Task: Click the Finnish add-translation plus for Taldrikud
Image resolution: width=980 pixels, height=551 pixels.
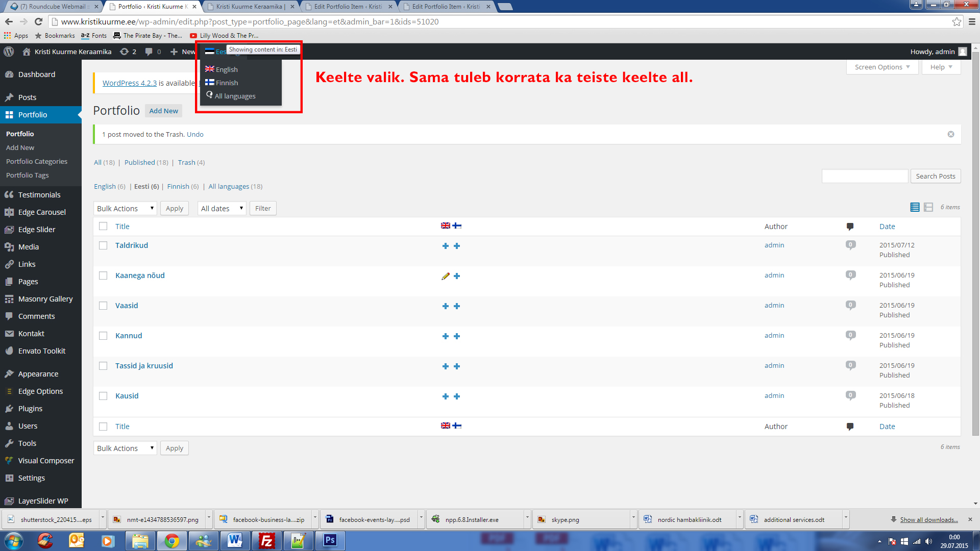Action: pyautogui.click(x=457, y=246)
